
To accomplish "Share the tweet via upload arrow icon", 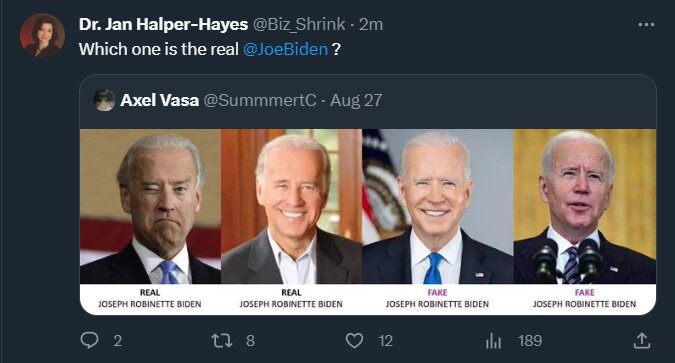I will (x=641, y=341).
